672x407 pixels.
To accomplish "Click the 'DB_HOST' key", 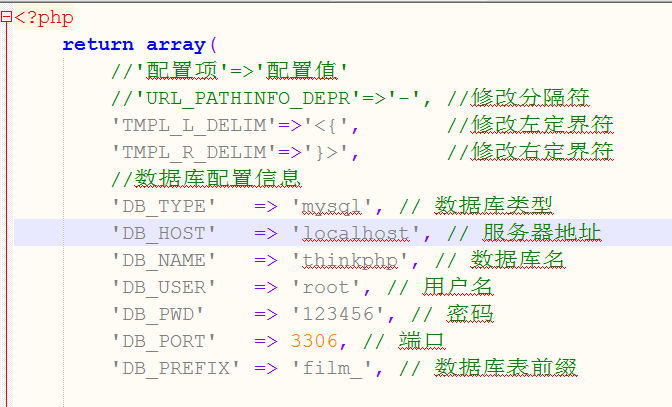I will tap(164, 234).
